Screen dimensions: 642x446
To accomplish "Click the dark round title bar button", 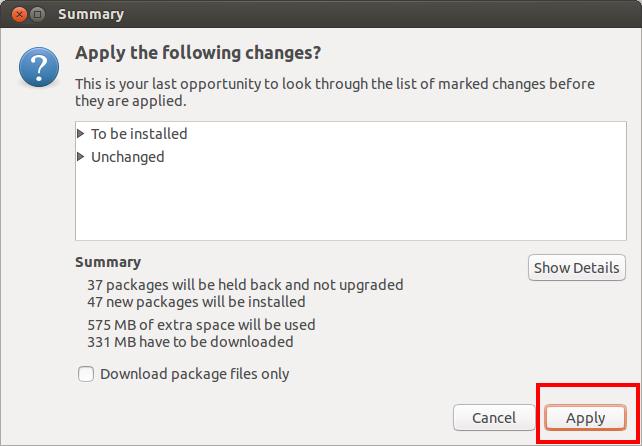I will [36, 14].
